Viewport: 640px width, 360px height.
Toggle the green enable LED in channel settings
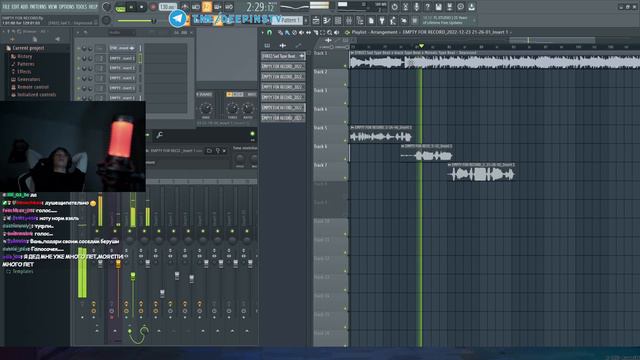(252, 134)
